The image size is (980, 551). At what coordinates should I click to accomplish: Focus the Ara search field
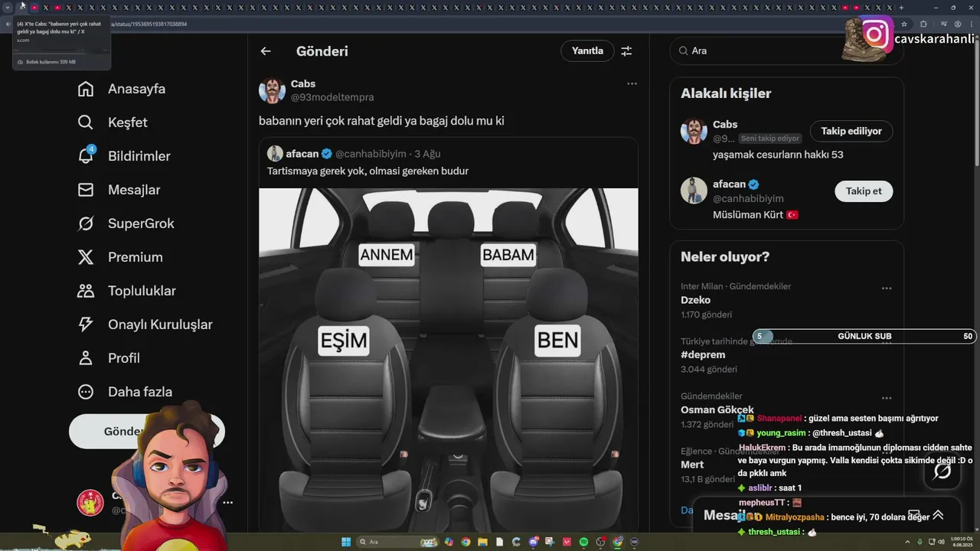pos(786,51)
